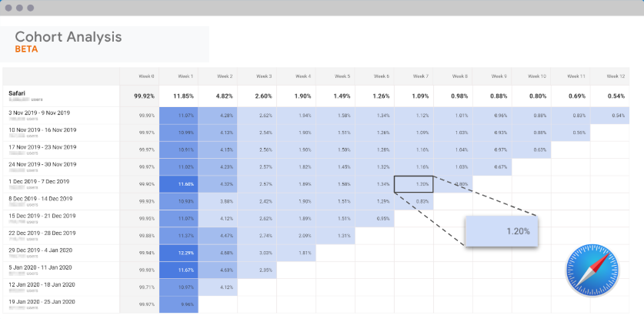The width and height of the screenshot is (644, 319).
Task: Select the 3 Nov 2019 - 9 Nov 2019 cohort
Action: 39,112
